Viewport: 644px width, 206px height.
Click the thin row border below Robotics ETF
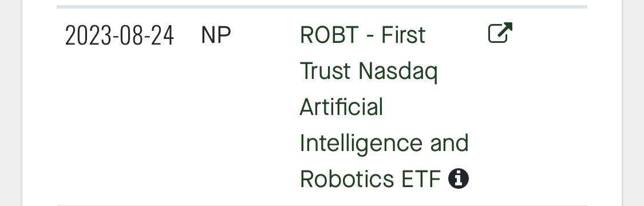click(x=322, y=205)
